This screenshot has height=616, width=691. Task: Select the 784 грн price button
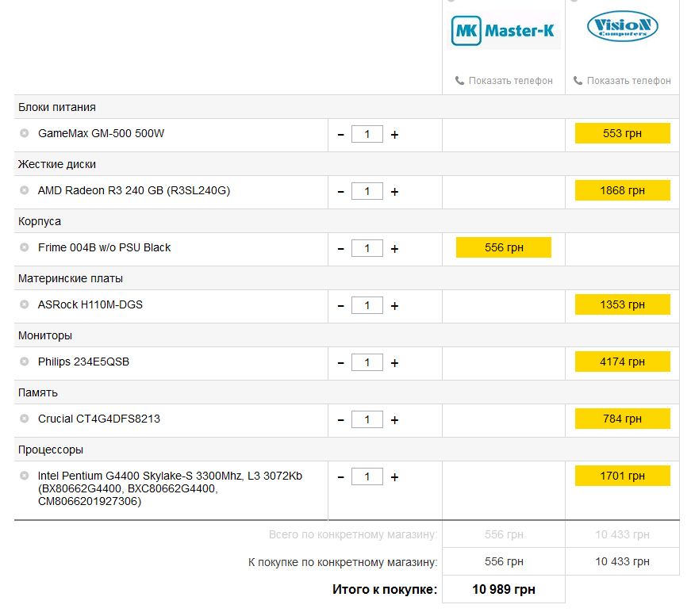tap(622, 419)
